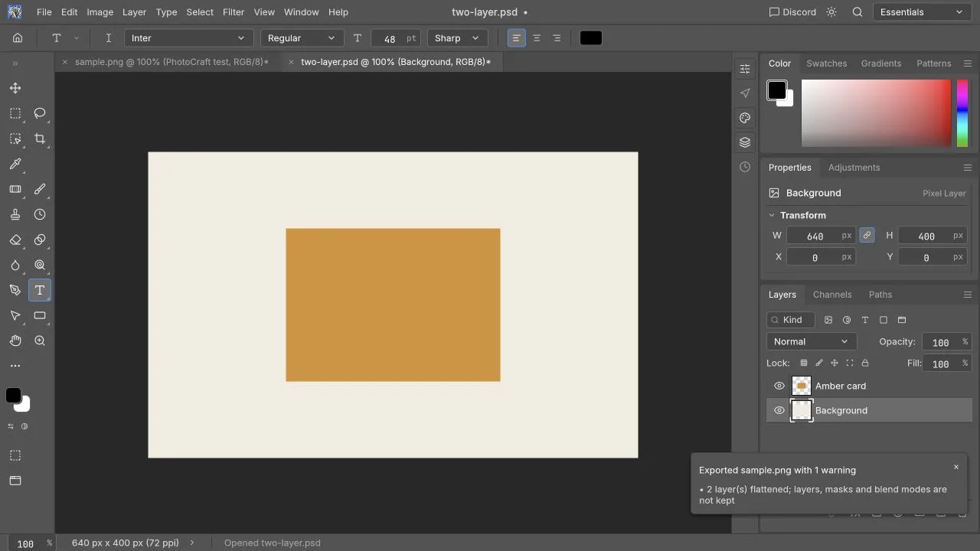Open the Regular font style dropdown
This screenshot has height=551, width=980.
pyautogui.click(x=301, y=38)
